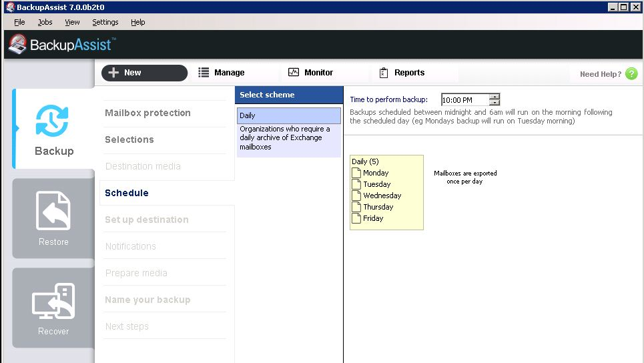
Task: Increase backup time with up arrow
Action: [494, 97]
